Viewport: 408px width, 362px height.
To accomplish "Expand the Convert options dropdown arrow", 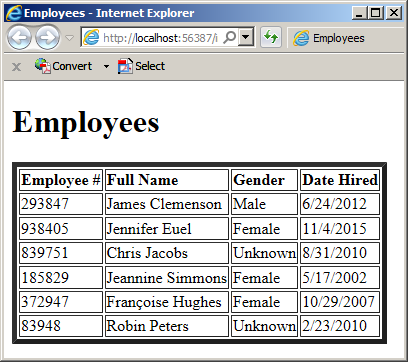I will (x=106, y=66).
